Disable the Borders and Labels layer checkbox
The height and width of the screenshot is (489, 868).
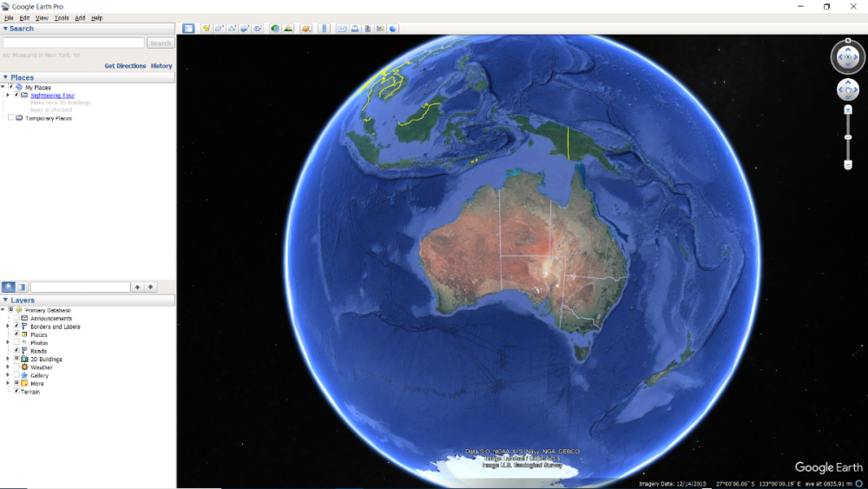pyautogui.click(x=16, y=327)
